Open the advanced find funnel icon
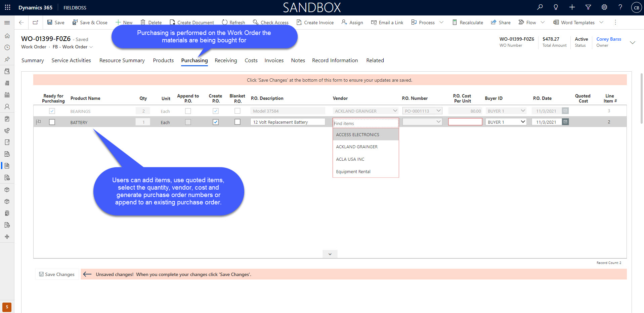The height and width of the screenshot is (313, 644). (588, 7)
